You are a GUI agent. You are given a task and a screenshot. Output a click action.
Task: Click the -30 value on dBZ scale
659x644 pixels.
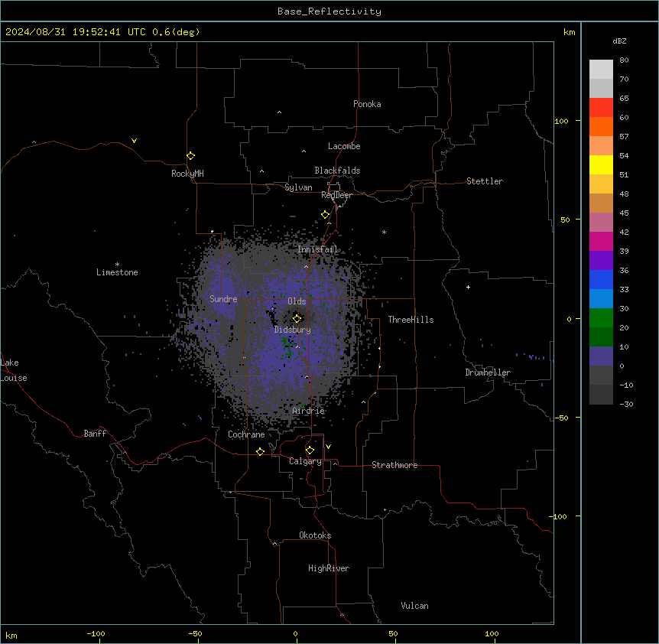click(x=626, y=404)
